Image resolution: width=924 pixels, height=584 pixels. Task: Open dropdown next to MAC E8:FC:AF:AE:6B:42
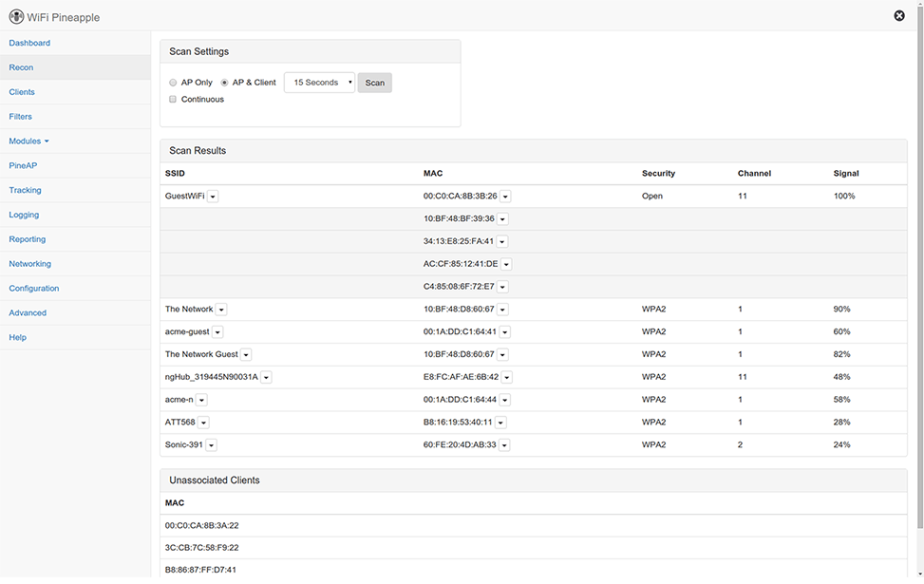point(507,377)
